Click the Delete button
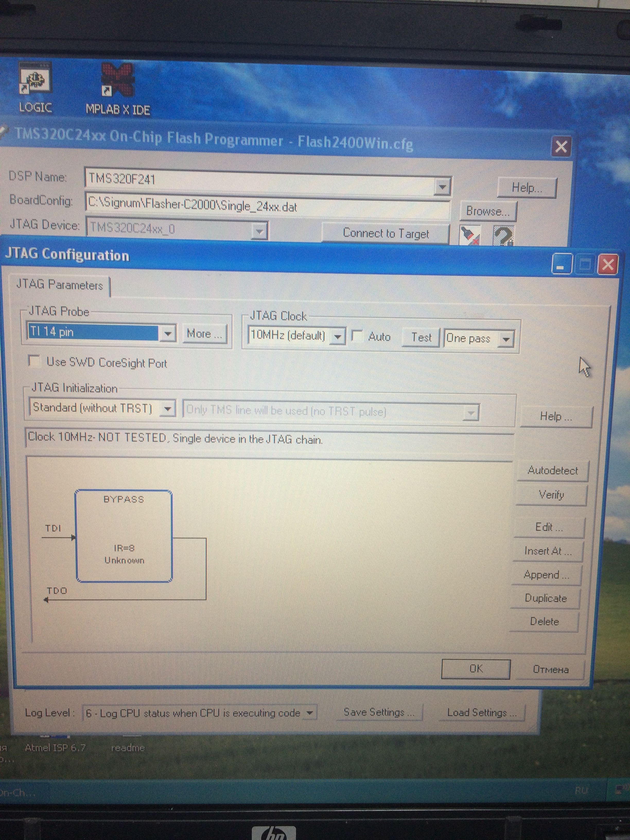 544,622
